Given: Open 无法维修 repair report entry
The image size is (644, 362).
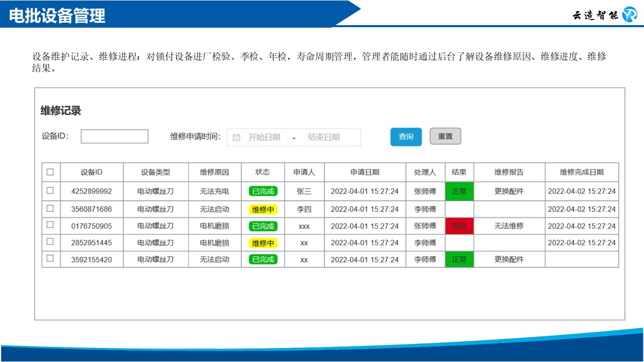Looking at the screenshot, I should (509, 226).
